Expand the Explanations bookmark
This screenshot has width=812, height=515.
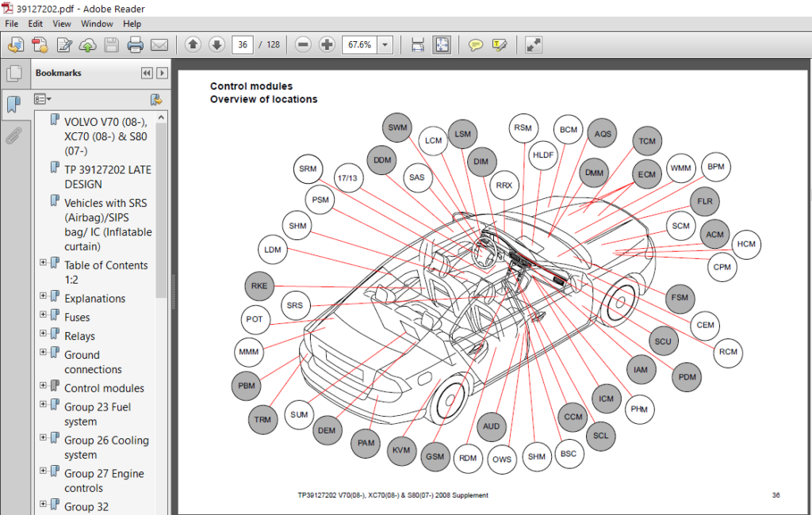44,296
